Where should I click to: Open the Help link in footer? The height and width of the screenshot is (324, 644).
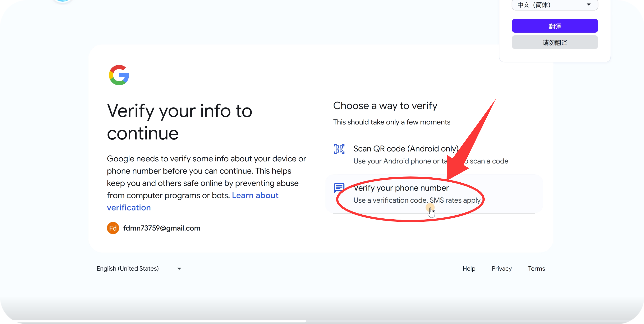(468, 268)
